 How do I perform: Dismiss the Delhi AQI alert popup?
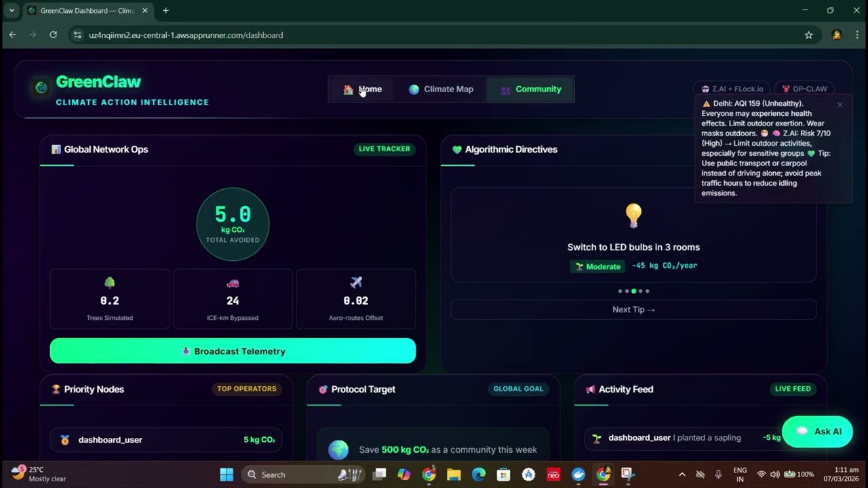(840, 105)
